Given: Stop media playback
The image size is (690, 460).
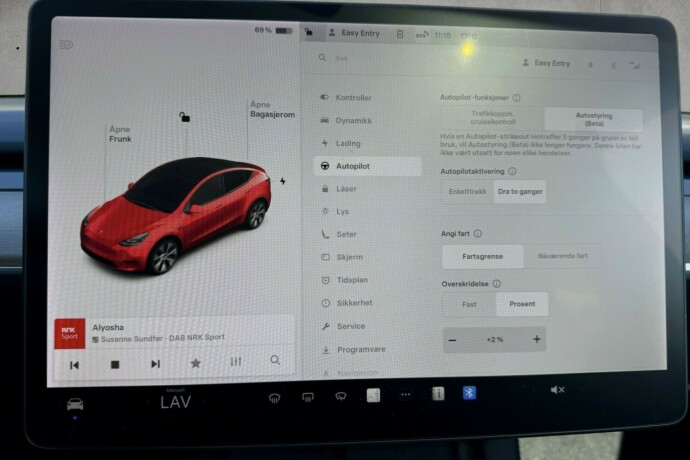Looking at the screenshot, I should (x=115, y=364).
